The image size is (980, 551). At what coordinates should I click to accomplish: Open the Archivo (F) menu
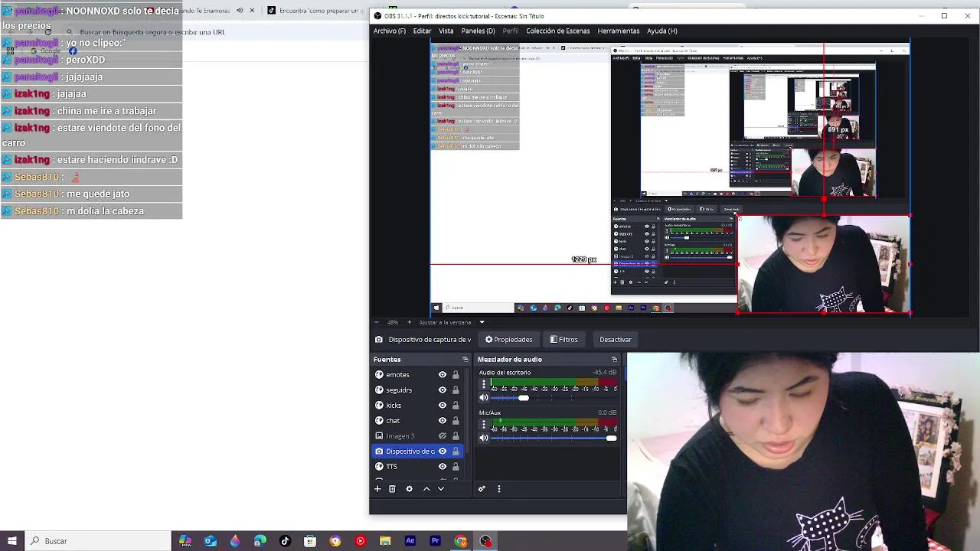(390, 31)
